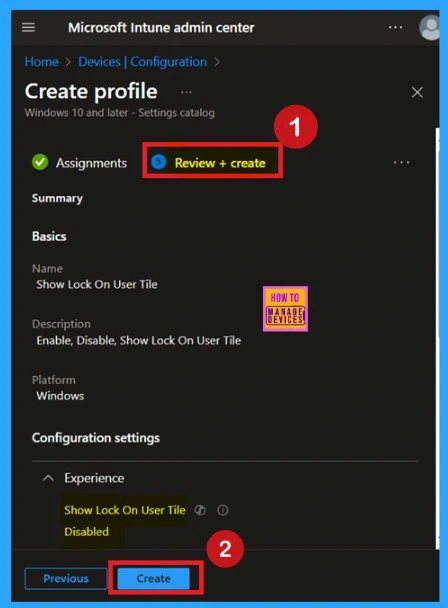
Task: Click the green check icon beside Assignments
Action: (40, 162)
